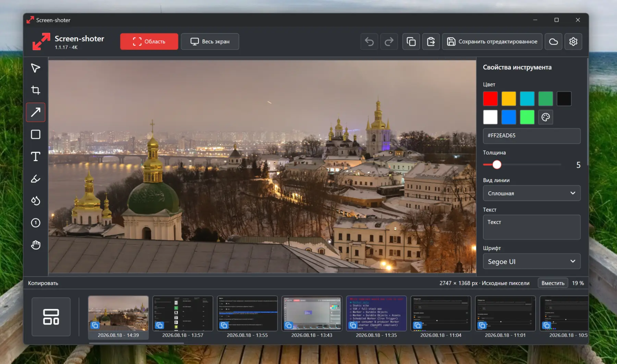Click Сохранить отредактированное button
The width and height of the screenshot is (617, 364).
point(492,41)
